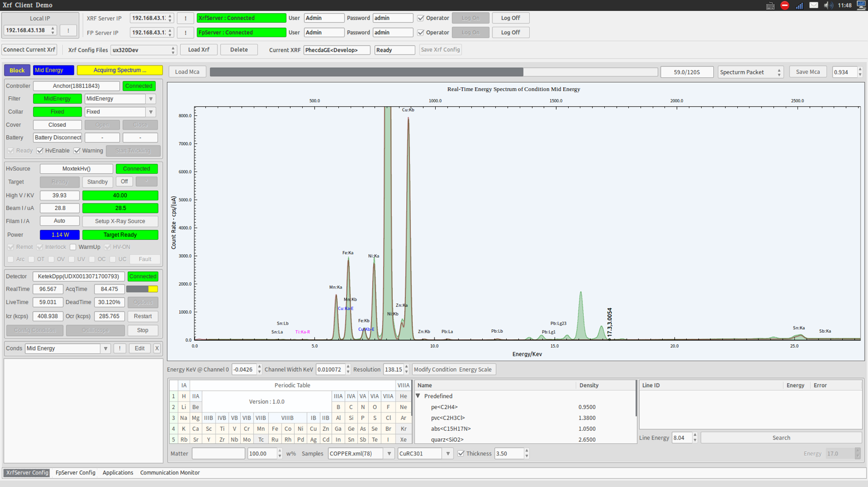Toggle the Operator checkbox in the FP Server row
This screenshot has height=487, width=868.
pos(420,33)
